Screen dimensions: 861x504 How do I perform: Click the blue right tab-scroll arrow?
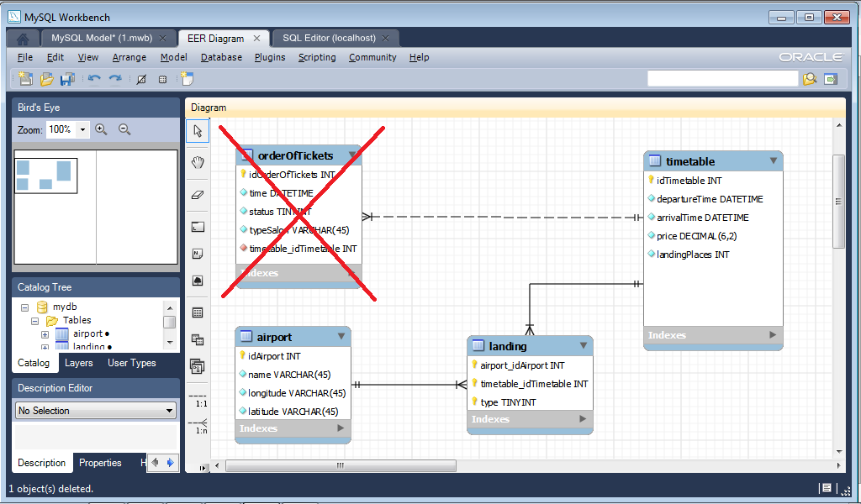170,462
